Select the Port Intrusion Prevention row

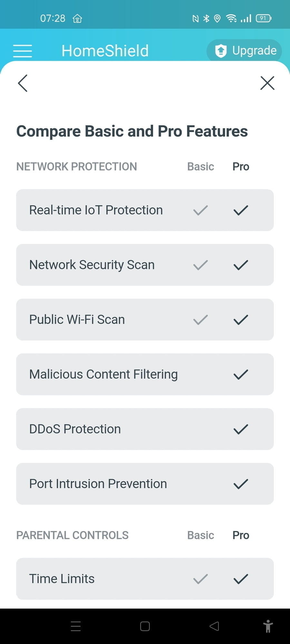[145, 484]
